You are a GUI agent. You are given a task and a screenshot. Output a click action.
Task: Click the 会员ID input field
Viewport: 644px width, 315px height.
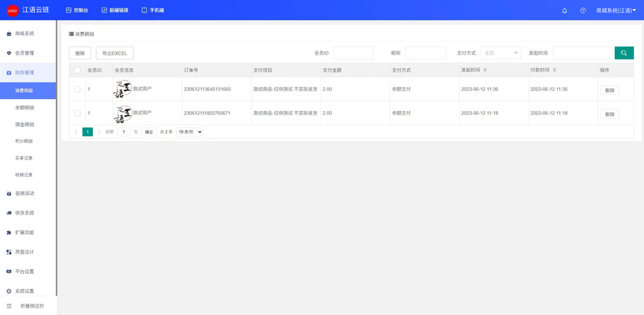pyautogui.click(x=353, y=53)
